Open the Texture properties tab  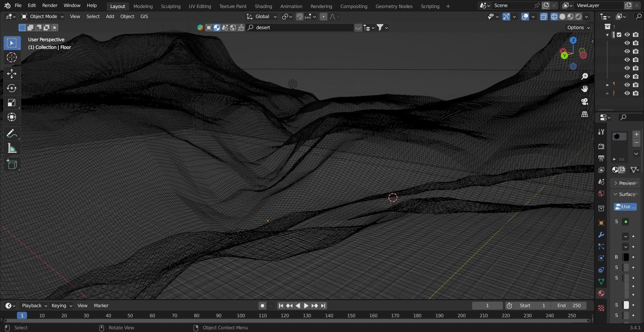[601, 308]
